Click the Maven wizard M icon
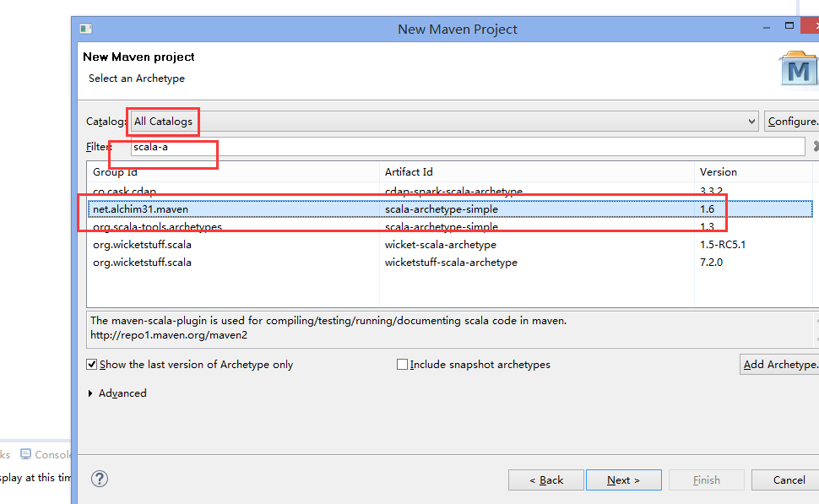The height and width of the screenshot is (504, 819). click(x=799, y=71)
